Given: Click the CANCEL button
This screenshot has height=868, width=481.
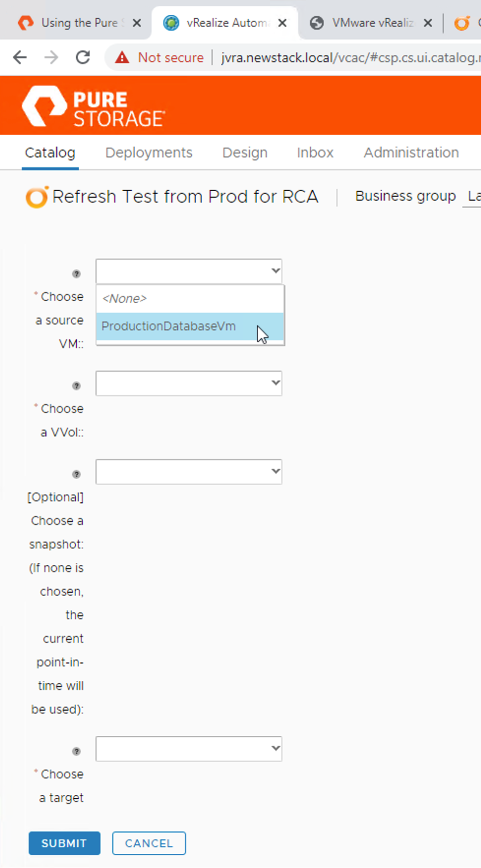Looking at the screenshot, I should (149, 843).
